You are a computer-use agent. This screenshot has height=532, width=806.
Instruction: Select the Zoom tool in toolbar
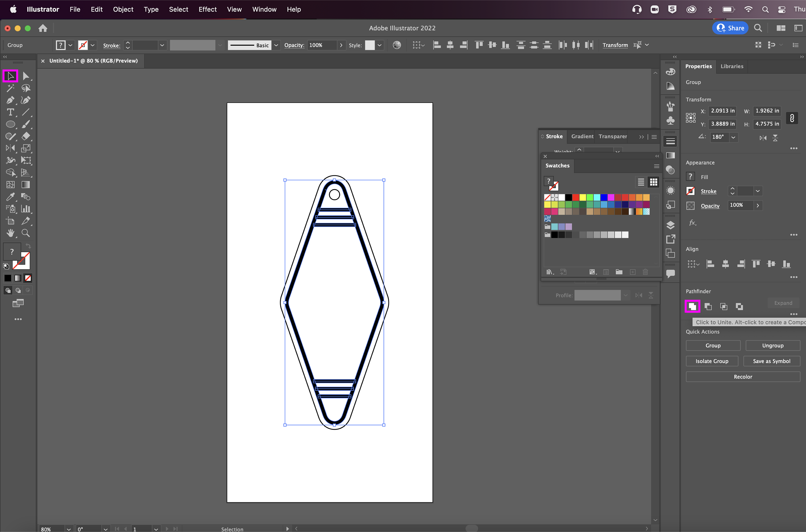coord(25,233)
